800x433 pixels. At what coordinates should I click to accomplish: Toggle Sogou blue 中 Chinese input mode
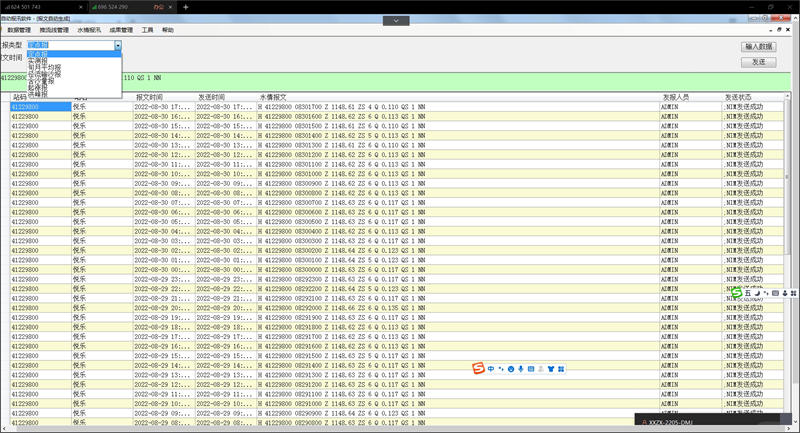tap(491, 369)
